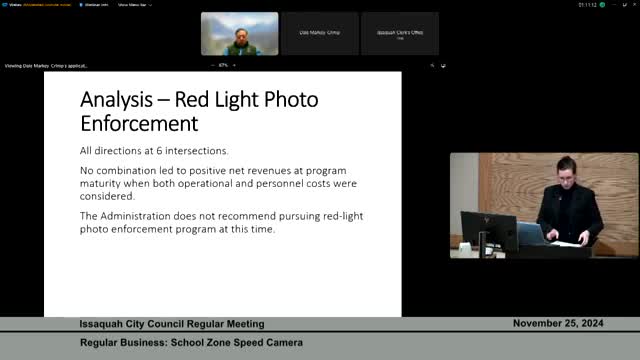Expand the Show Menu bar chevron
This screenshot has height=360, width=640.
(151, 5)
